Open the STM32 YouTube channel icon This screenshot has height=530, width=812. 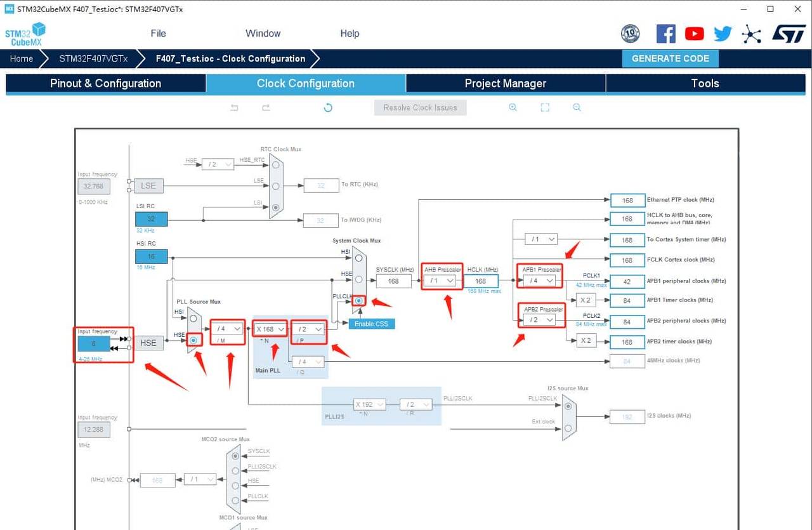pos(694,34)
